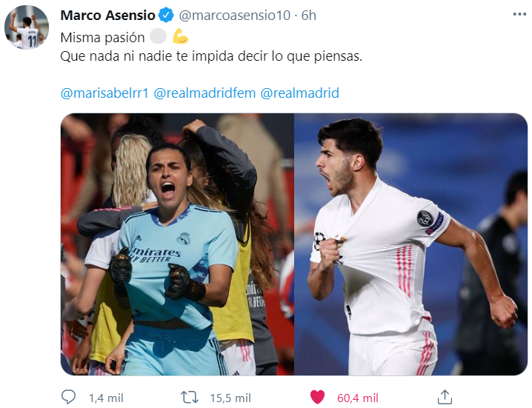This screenshot has width=532, height=408.
Task: Click the white circle emoji
Action: pos(158,36)
